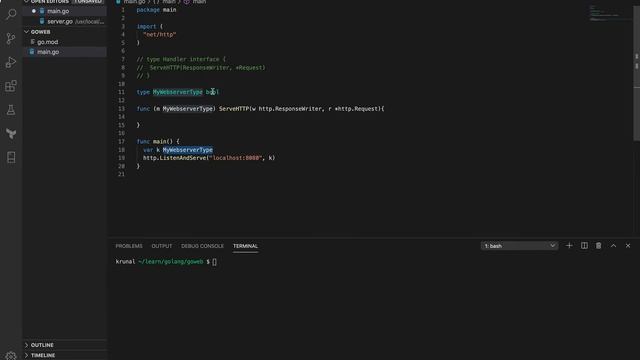Open main.go under Open Editors
640x360 pixels.
coord(58,11)
